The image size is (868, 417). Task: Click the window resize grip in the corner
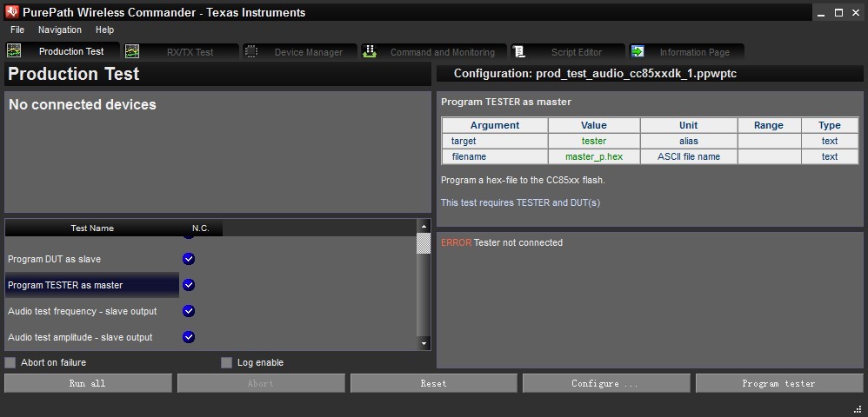(858, 408)
